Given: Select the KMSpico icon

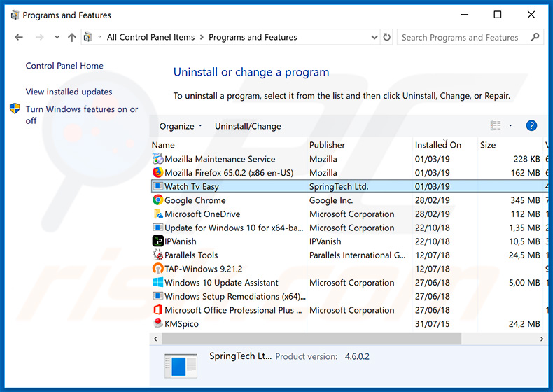Looking at the screenshot, I should pos(158,324).
